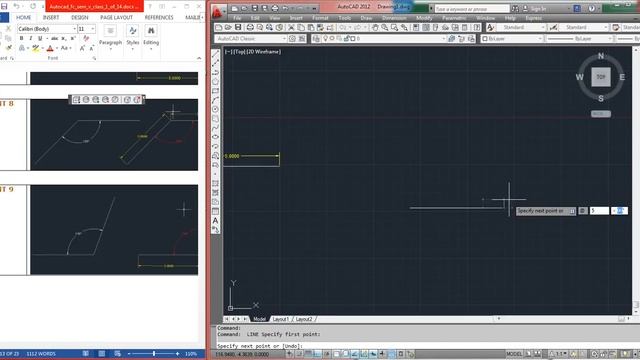Click Word's font color red A

(x=50, y=48)
